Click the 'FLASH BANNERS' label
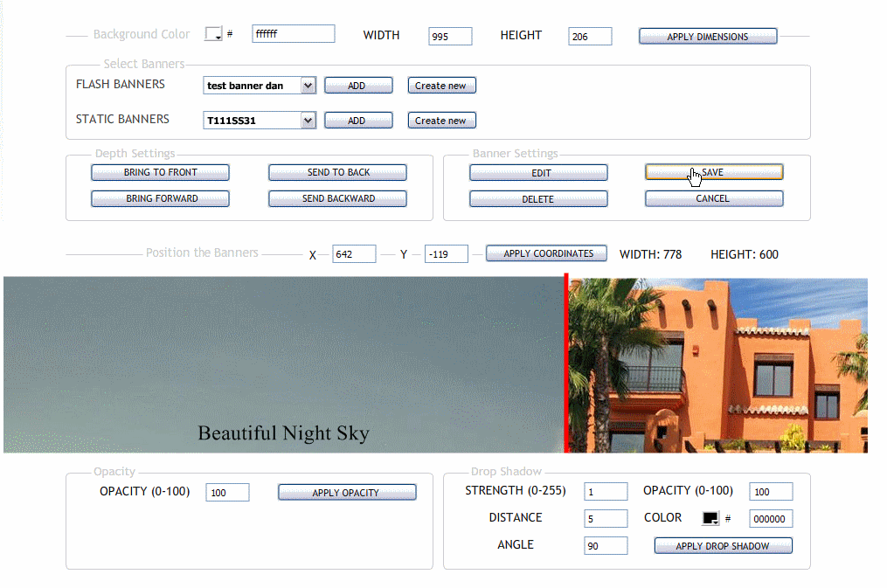Image resolution: width=887 pixels, height=588 pixels. (x=121, y=84)
